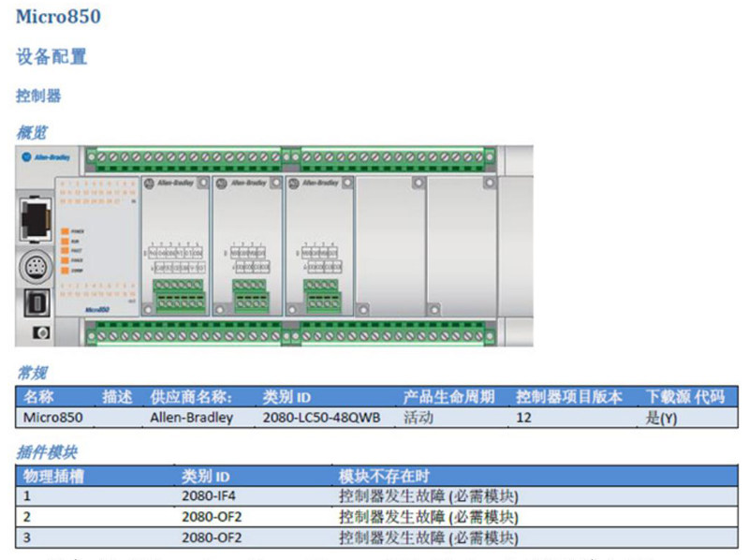Viewport: 749px width, 560px height.
Task: Click slot number 2 cell
Action: pos(27,517)
